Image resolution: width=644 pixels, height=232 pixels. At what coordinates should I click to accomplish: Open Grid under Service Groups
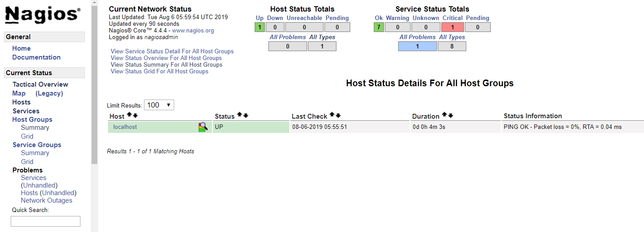(x=27, y=162)
